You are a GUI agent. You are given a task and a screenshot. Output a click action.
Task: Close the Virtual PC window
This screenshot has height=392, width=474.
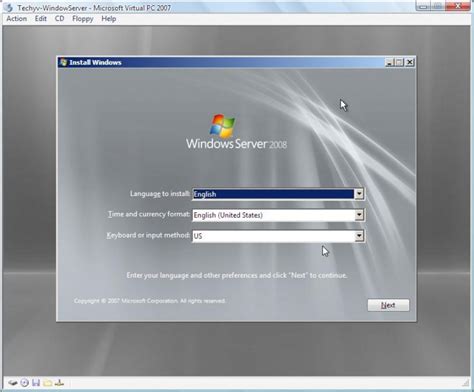click(x=459, y=6)
